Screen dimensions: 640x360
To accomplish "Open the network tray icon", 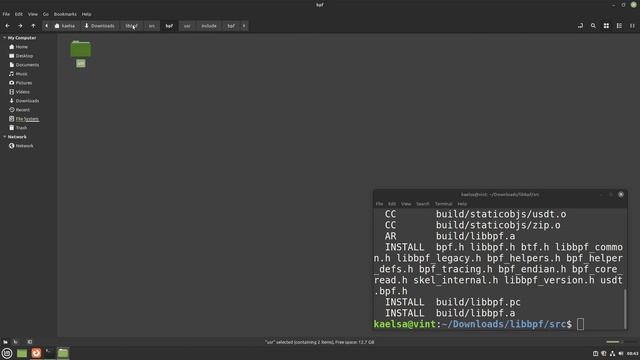I will point(612,353).
